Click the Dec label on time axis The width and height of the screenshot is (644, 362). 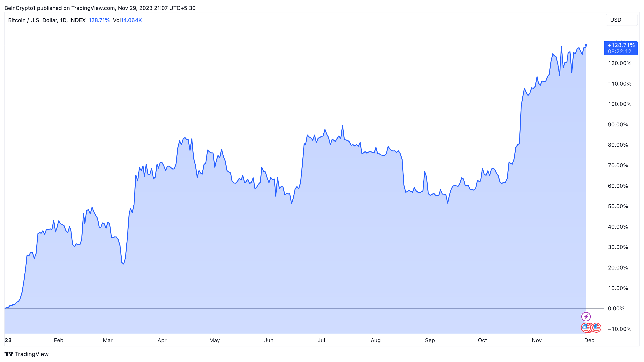pyautogui.click(x=589, y=340)
